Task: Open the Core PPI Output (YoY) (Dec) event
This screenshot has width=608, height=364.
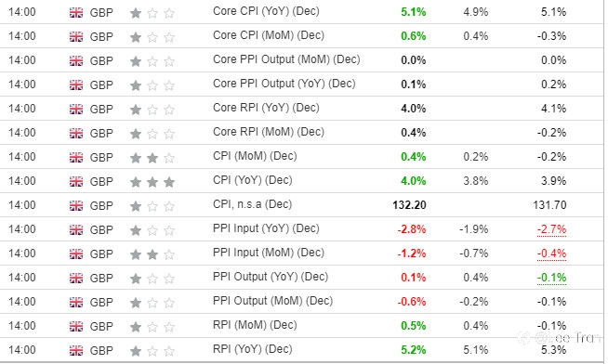Action: [284, 84]
